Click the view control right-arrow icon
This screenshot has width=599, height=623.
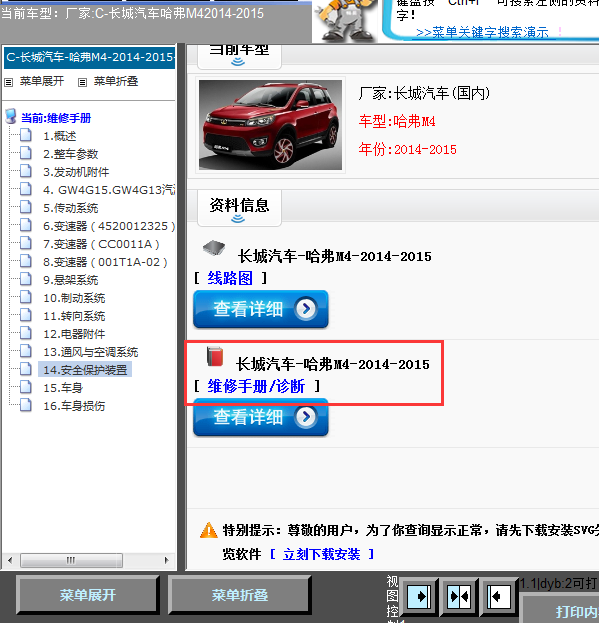tap(418, 597)
